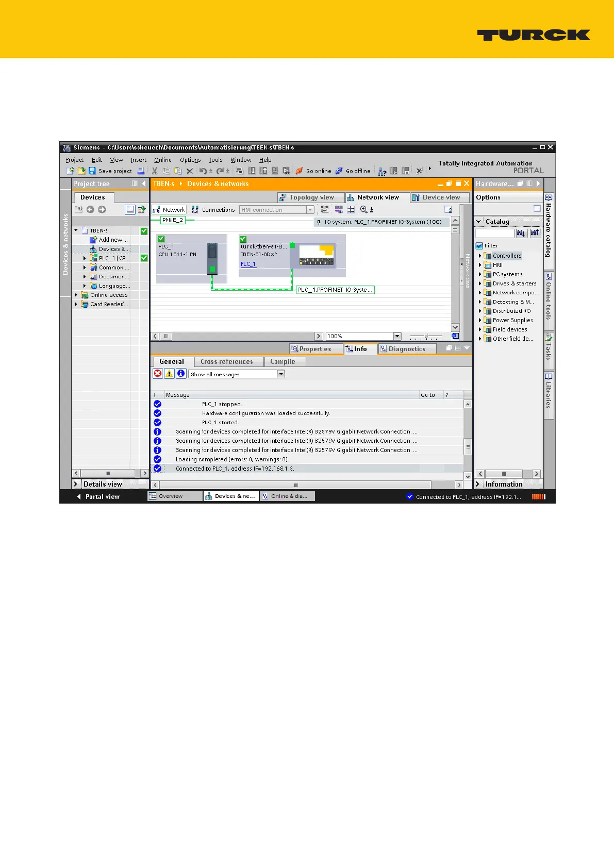Viewport: 614px width, 868px height.
Task: Open the Options menu
Action: pyautogui.click(x=190, y=160)
